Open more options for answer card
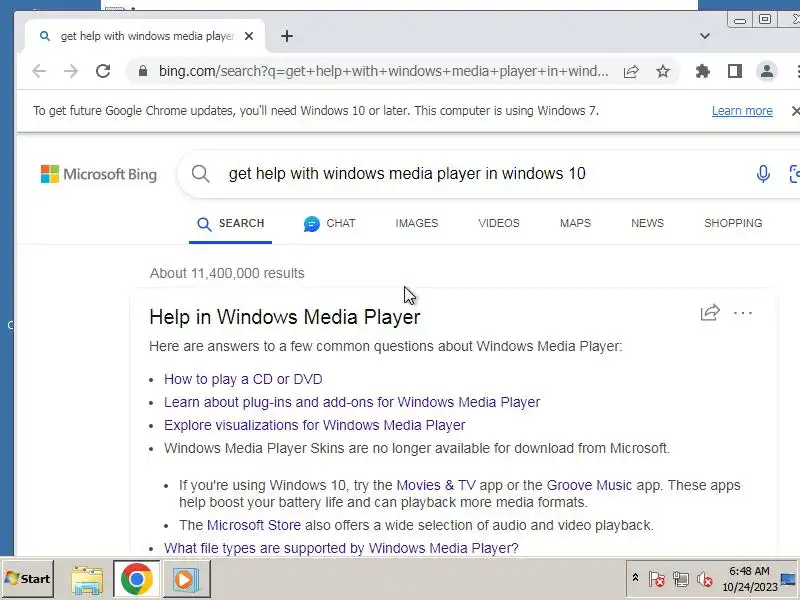This screenshot has height=600, width=800. pyautogui.click(x=742, y=313)
